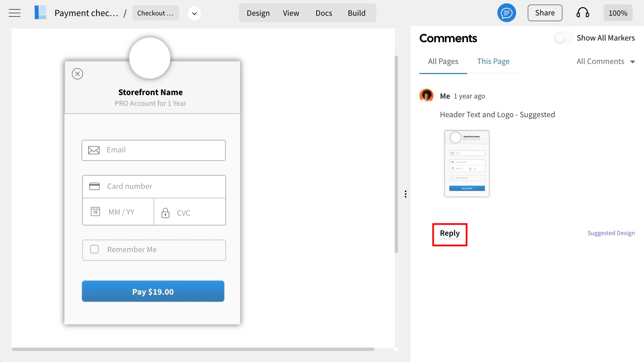Open the Build menu
644x362 pixels.
[356, 13]
